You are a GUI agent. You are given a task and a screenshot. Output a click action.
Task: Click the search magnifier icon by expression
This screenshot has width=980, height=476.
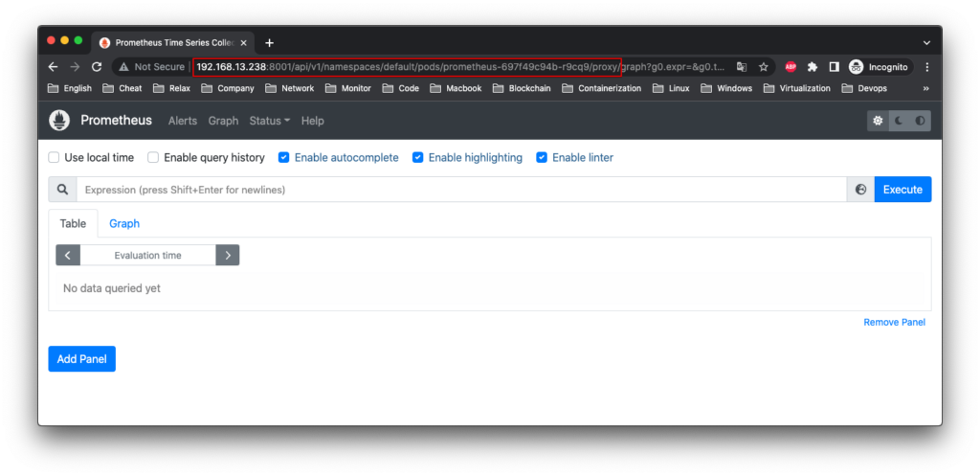click(62, 190)
